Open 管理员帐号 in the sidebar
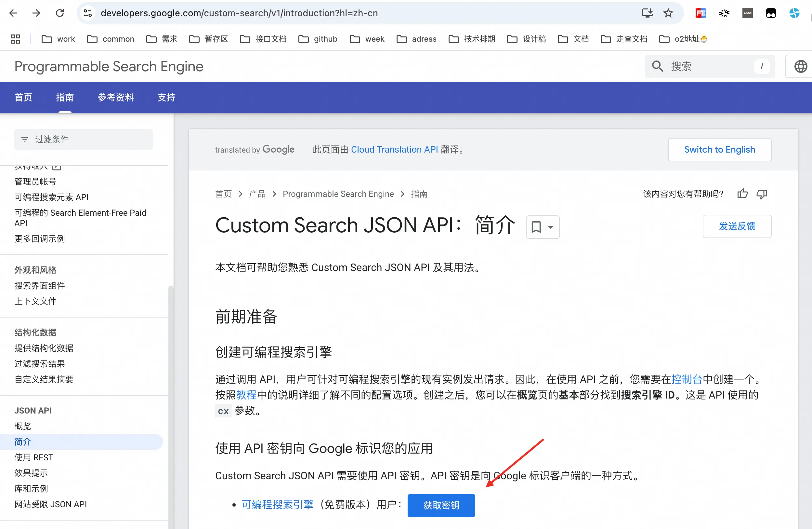 [35, 181]
